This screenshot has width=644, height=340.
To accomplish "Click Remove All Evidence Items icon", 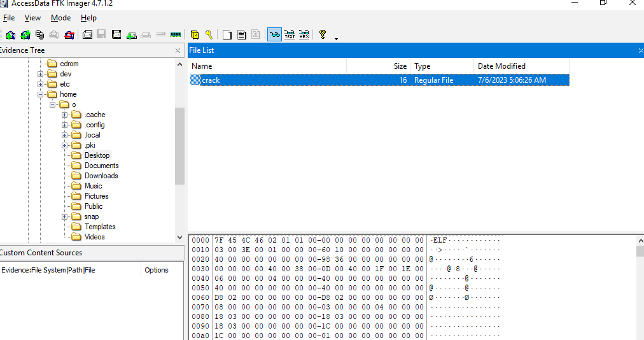I will (69, 35).
